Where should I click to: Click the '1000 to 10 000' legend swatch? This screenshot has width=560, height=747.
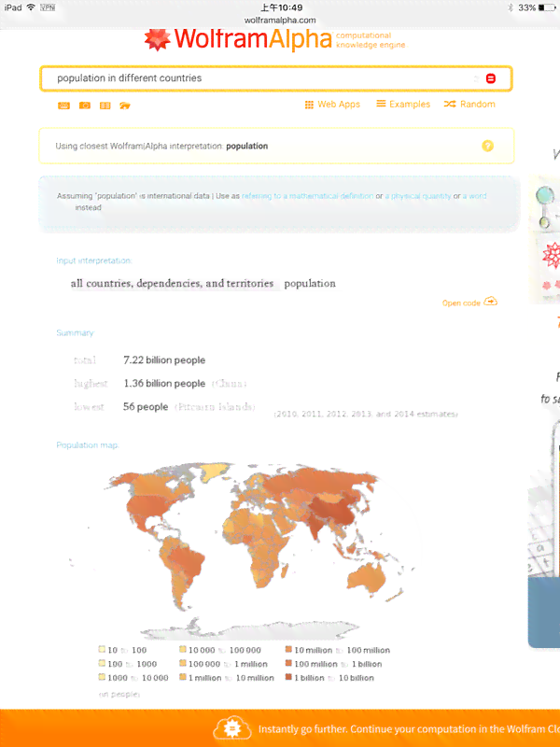tap(102, 677)
